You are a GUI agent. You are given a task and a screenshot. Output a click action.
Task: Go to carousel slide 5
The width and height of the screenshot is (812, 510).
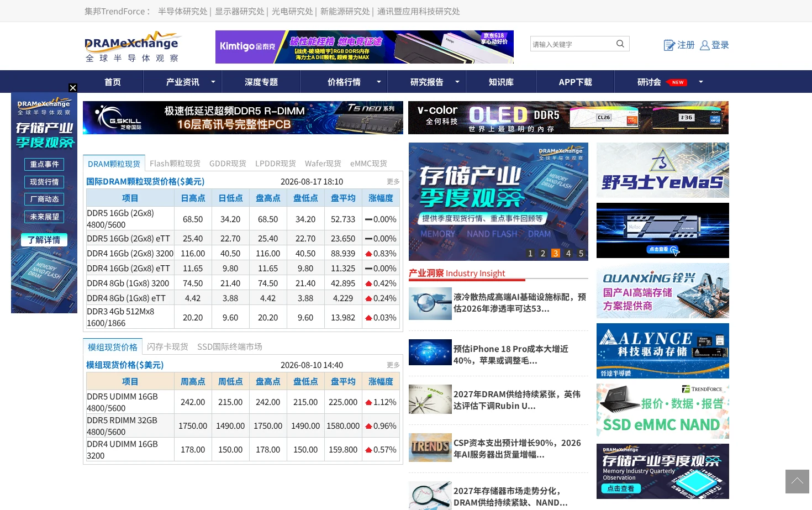pos(581,253)
